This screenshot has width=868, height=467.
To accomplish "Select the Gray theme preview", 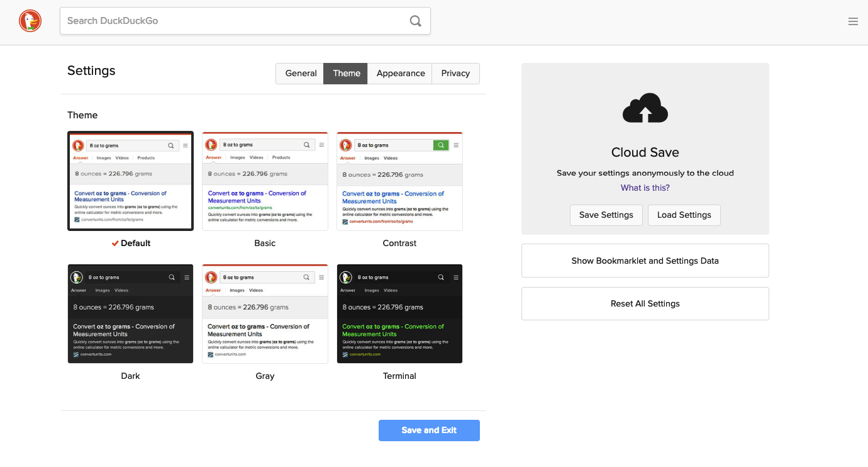I will (265, 313).
